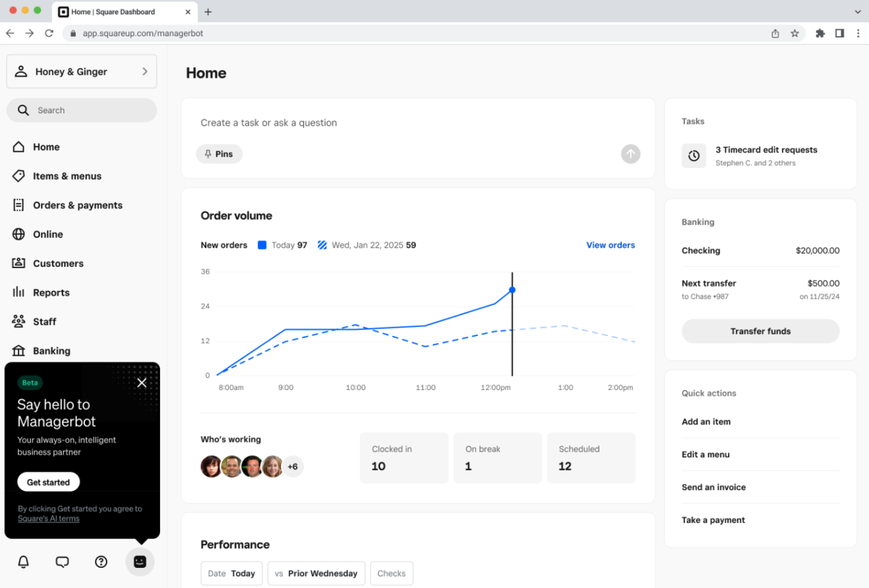869x588 pixels.
Task: Close the Square Dashboard browser tab
Action: [x=188, y=12]
